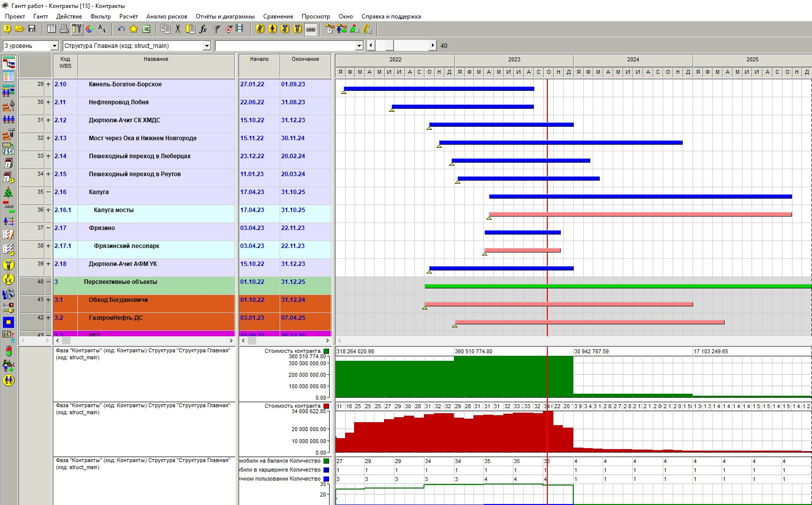Click the green tree icon in sidebar
The height and width of the screenshot is (505, 812).
(x=8, y=192)
